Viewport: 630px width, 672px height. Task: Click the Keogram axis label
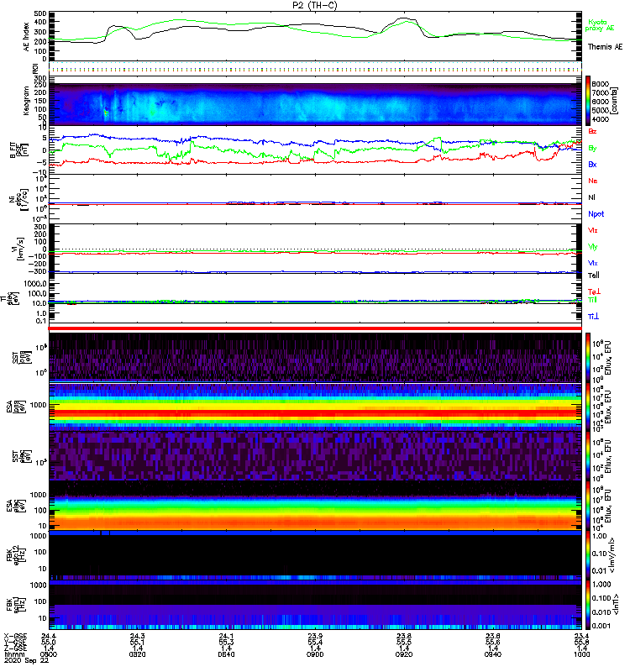pos(27,101)
